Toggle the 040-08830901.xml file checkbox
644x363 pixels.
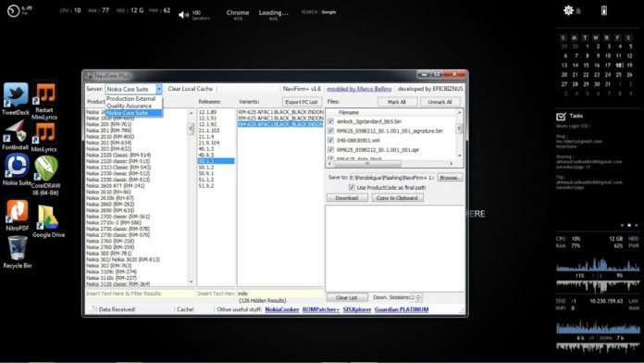click(331, 140)
